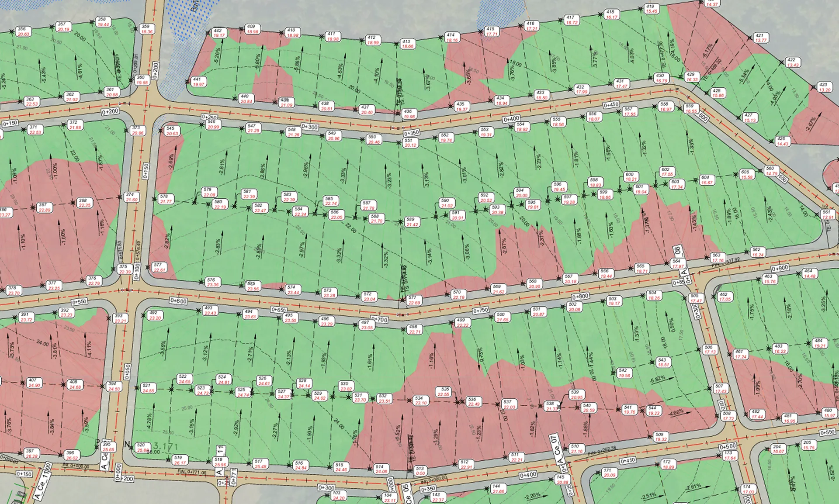
Task: Select station label 0+650
Action: coord(278,310)
